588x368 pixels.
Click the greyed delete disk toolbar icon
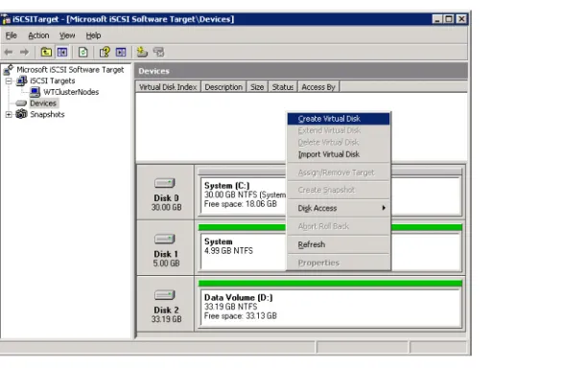tap(158, 52)
